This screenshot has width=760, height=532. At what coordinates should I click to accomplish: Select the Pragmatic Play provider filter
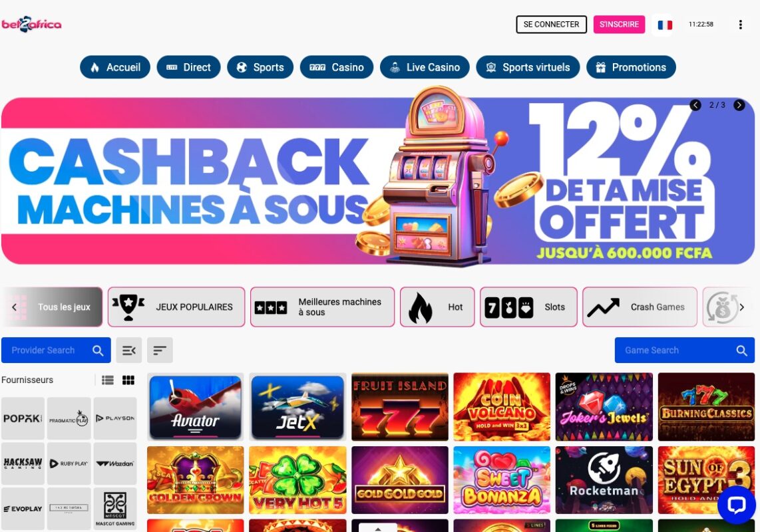[69, 419]
